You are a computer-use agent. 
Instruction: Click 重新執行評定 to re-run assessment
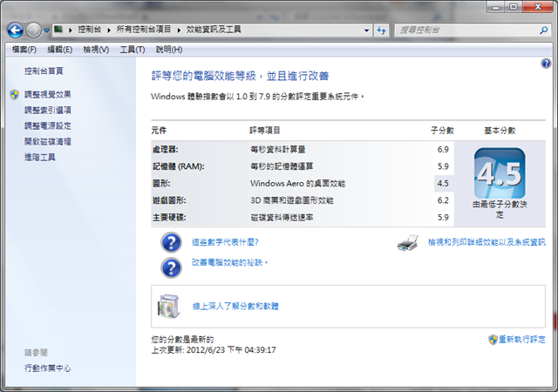point(522,340)
